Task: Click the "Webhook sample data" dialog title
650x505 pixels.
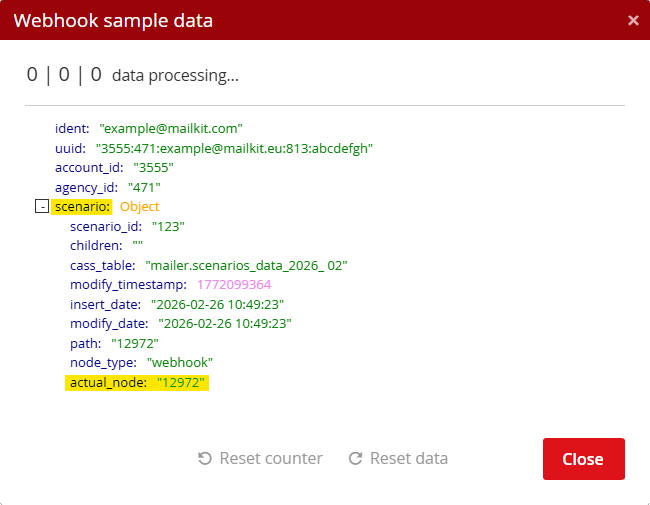Action: pos(113,20)
